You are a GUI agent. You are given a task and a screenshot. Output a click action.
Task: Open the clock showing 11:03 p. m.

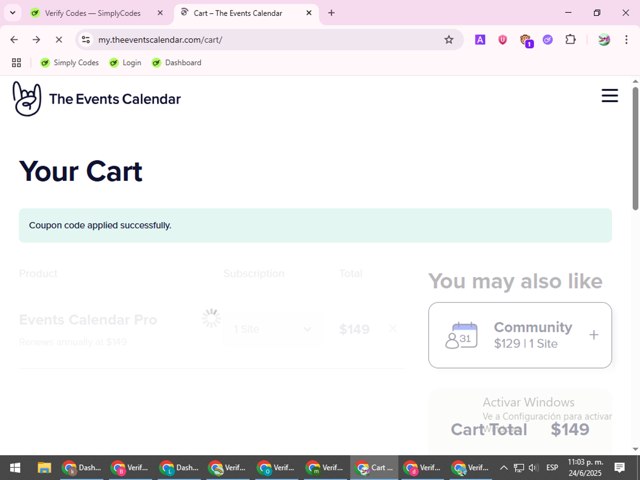[585, 467]
